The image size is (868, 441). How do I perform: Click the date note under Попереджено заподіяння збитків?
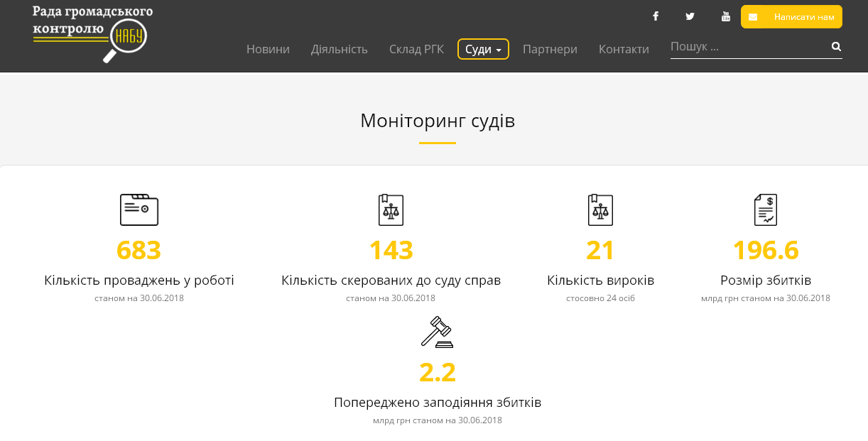pyautogui.click(x=438, y=420)
